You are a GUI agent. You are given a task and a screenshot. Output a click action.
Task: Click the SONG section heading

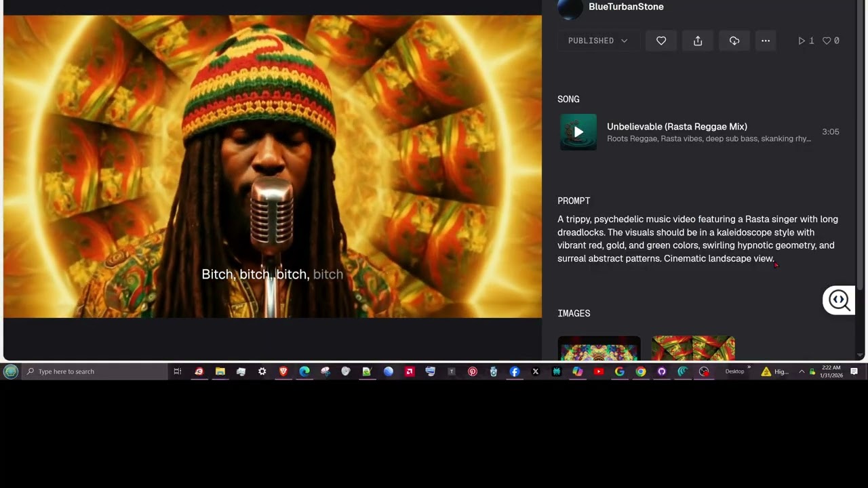click(x=568, y=100)
